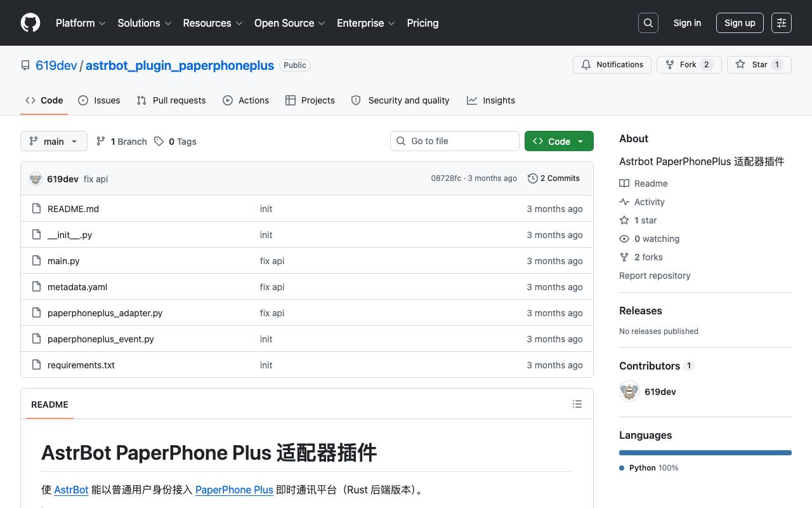Viewport: 812px width, 508px height.
Task: Click the tag icon beside Tags
Action: pyautogui.click(x=159, y=142)
